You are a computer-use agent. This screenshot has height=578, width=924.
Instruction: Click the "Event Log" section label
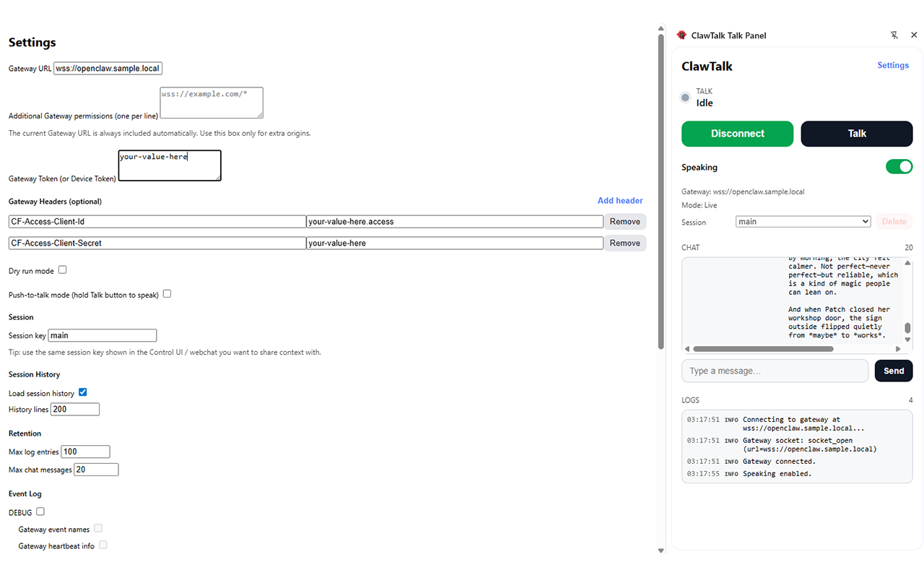click(x=25, y=493)
